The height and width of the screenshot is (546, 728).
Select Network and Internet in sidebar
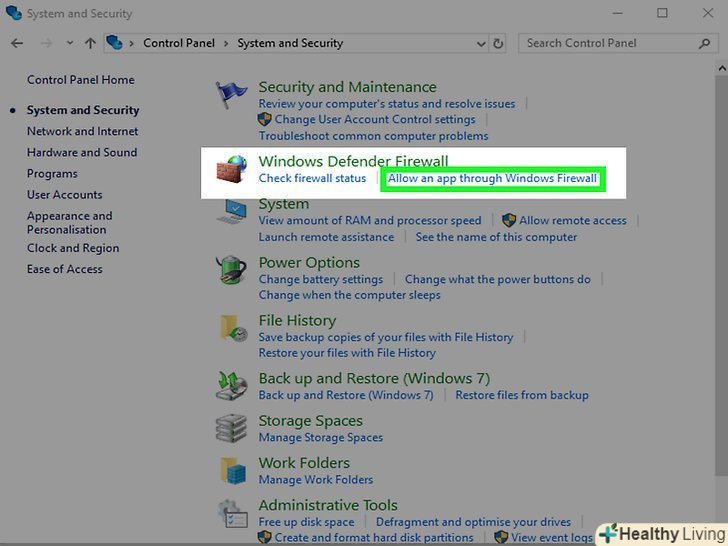tap(83, 131)
